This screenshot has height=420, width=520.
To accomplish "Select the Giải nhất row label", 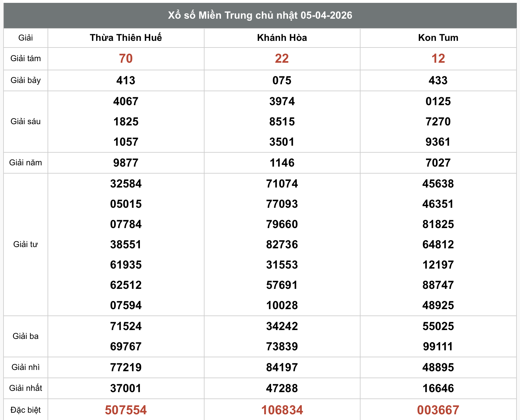I will pos(25,388).
